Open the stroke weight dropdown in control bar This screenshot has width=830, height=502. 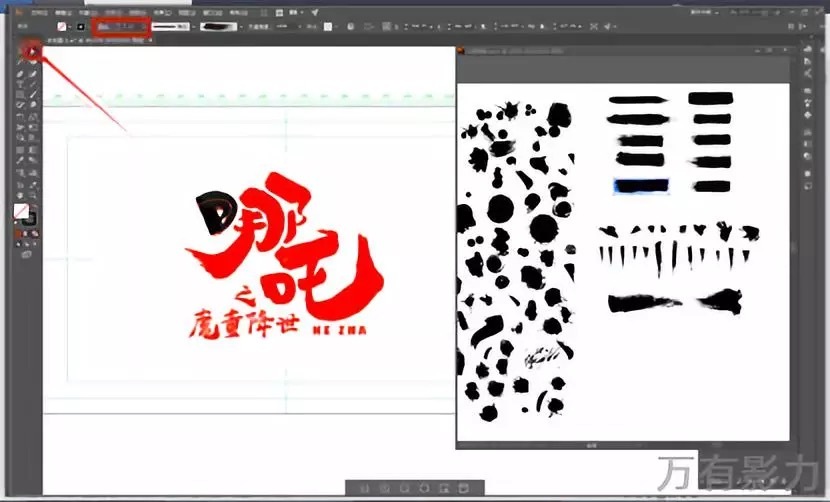click(119, 26)
